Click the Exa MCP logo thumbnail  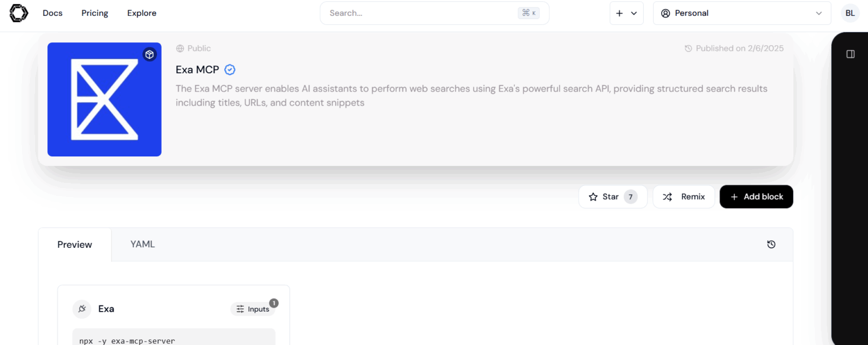(105, 99)
